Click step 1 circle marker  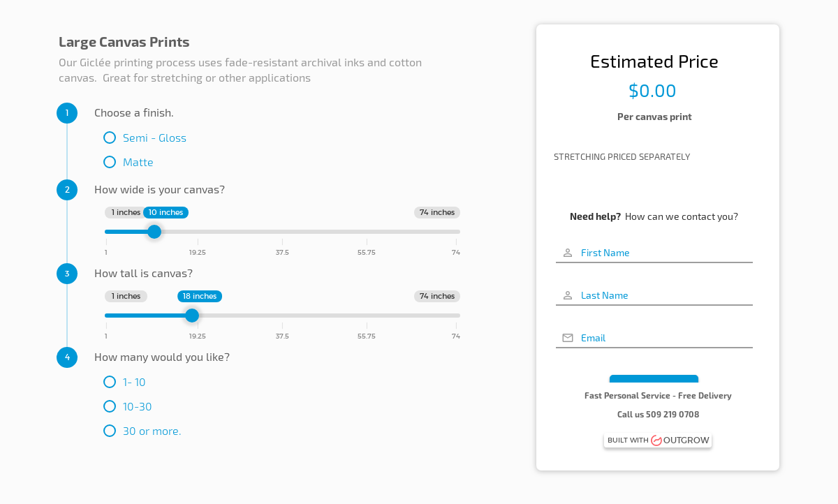coord(67,113)
